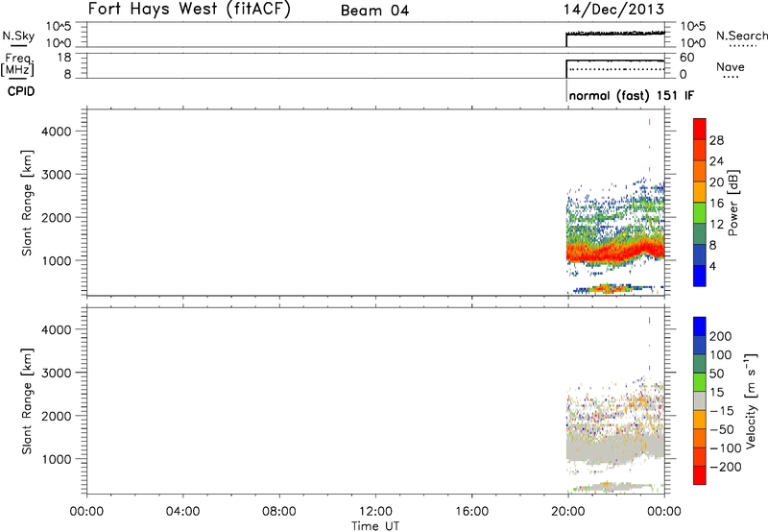Click the '12:00' time tick label
The image size is (768, 532).
click(375, 512)
